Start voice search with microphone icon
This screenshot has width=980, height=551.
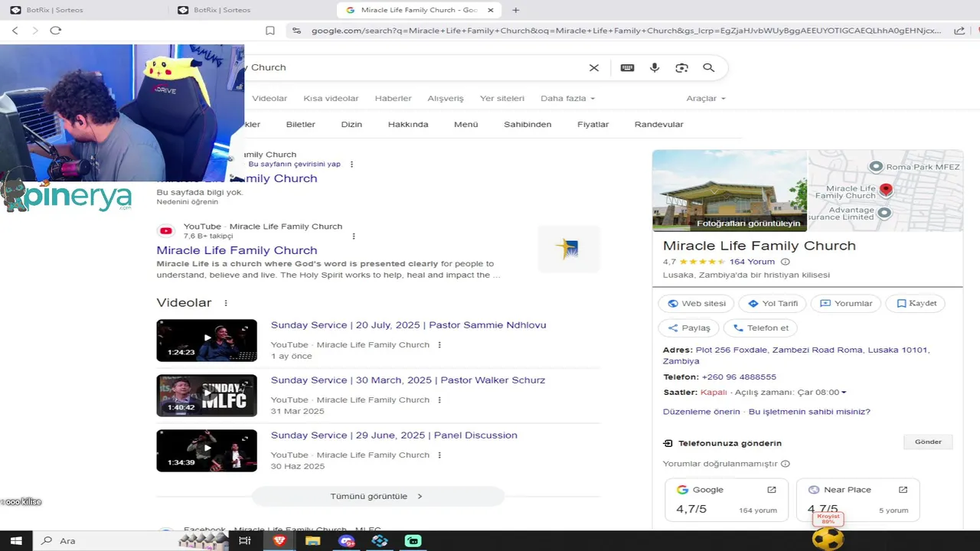[x=655, y=67]
